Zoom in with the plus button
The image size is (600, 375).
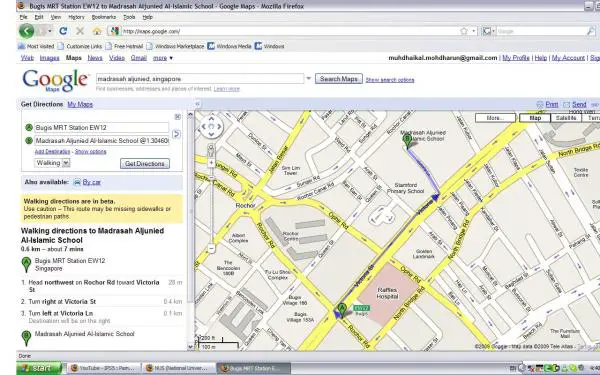tap(211, 163)
